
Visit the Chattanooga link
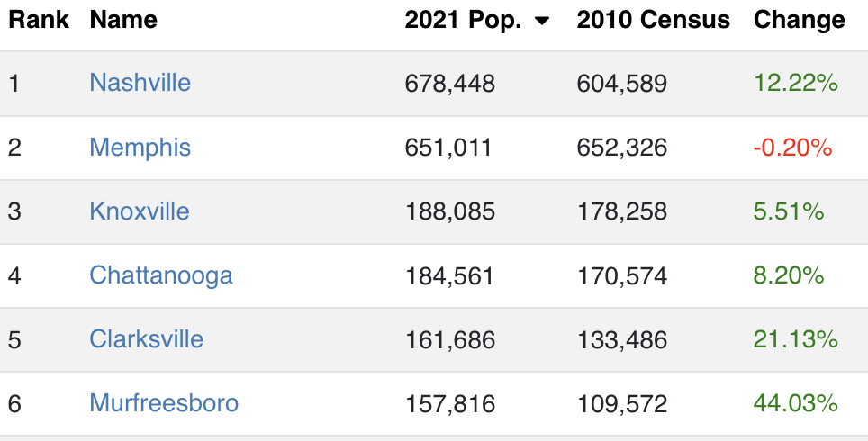pyautogui.click(x=161, y=275)
